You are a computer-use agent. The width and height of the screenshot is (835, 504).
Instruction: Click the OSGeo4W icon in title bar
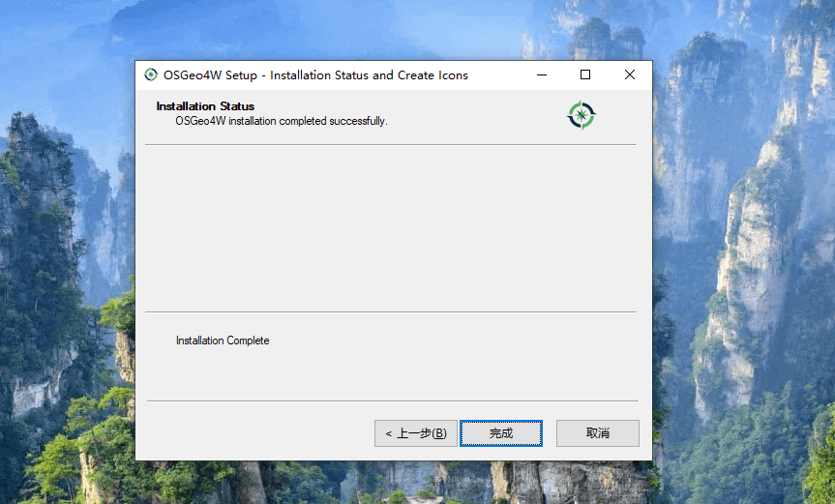[x=150, y=75]
